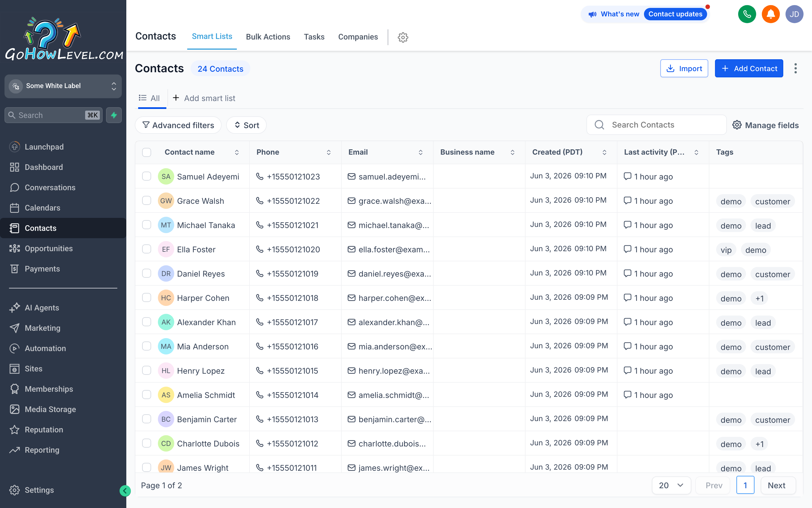The height and width of the screenshot is (508, 812).
Task: Sort by Last activity column arrows
Action: point(696,152)
